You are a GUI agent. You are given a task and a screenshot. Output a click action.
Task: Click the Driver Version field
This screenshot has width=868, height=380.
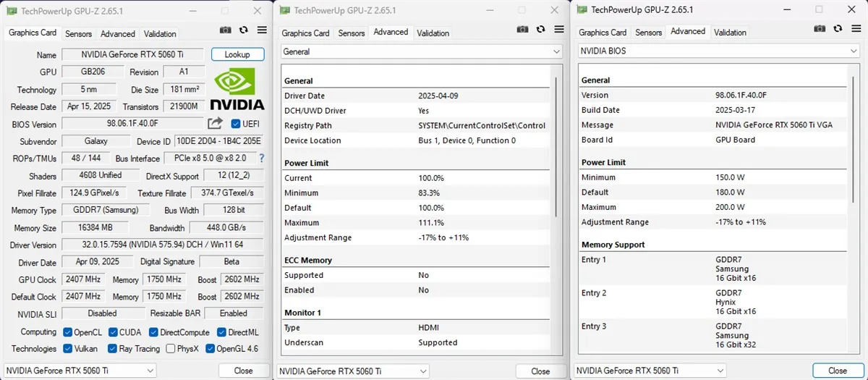163,245
